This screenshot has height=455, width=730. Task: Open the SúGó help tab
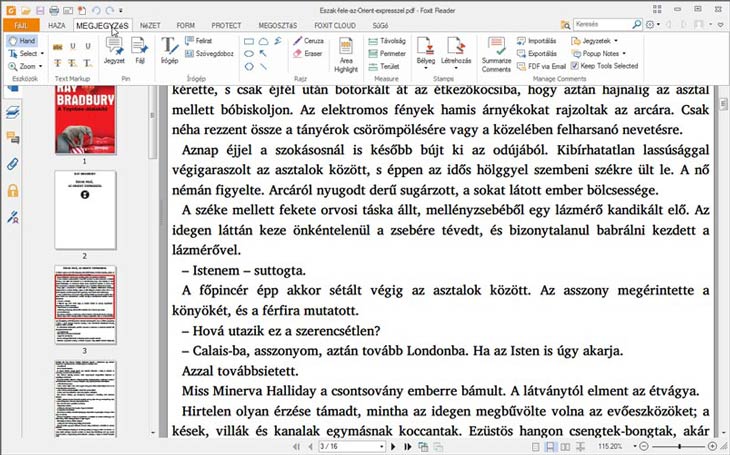tap(380, 26)
